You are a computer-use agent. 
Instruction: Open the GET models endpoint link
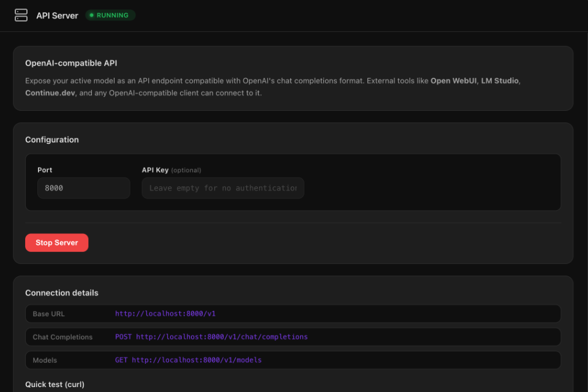187,360
